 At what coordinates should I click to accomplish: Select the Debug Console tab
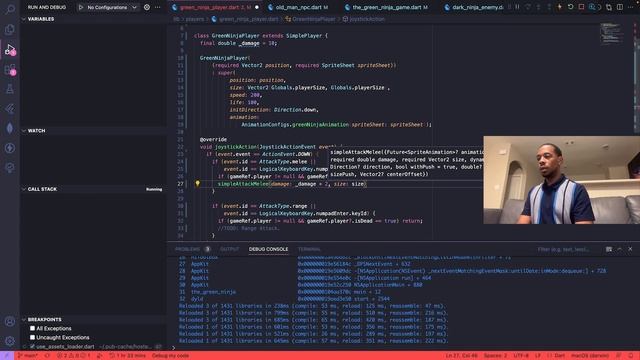pos(268,249)
